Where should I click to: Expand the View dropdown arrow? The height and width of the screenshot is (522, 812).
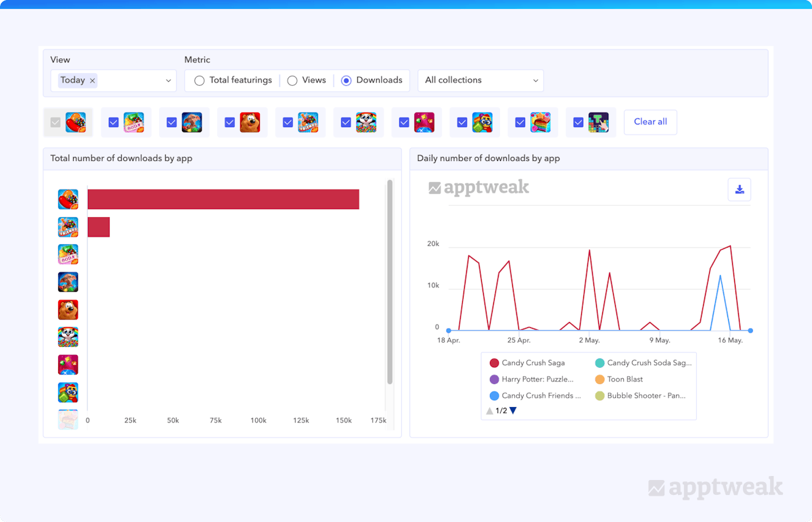(168, 80)
